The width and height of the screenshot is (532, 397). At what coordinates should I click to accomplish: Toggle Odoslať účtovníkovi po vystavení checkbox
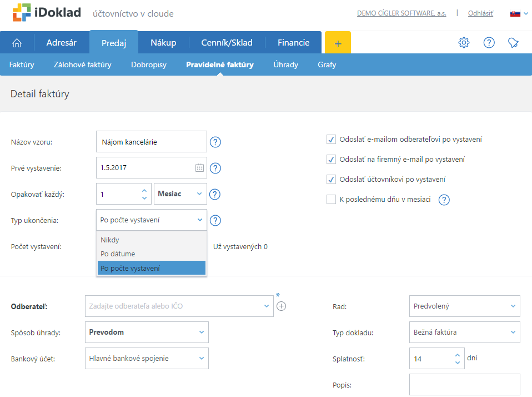pyautogui.click(x=331, y=180)
